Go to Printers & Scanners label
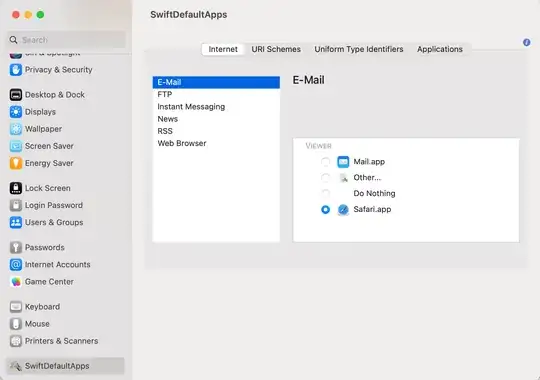540x380 pixels. (x=62, y=341)
